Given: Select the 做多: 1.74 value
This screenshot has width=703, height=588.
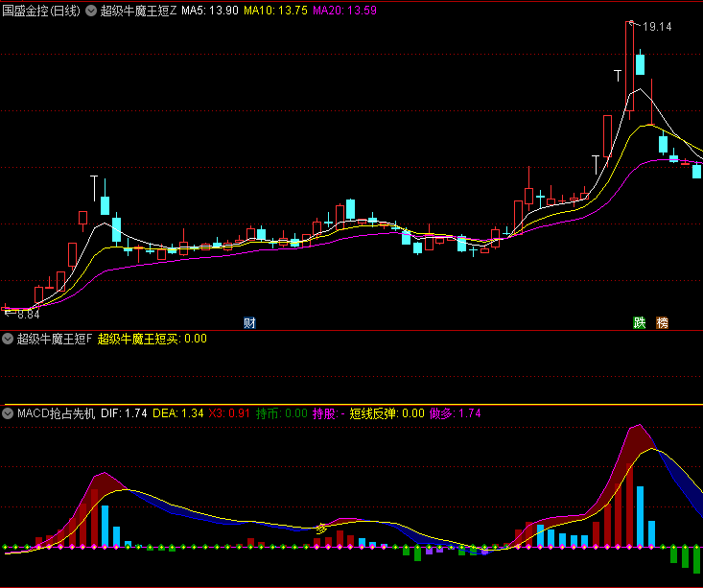Looking at the screenshot, I should (455, 413).
